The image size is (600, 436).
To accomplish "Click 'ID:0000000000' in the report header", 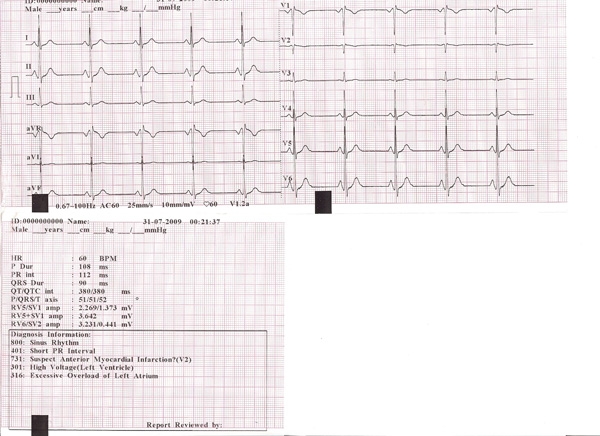I will point(37,221).
